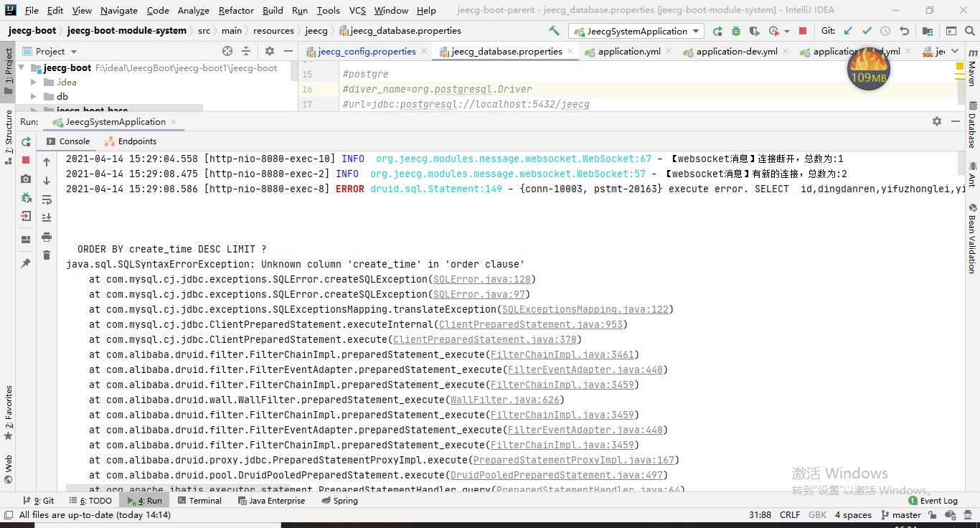980x528 pixels.
Task: Rerun JeecgSystemApplication from the top toolbar
Action: pyautogui.click(x=717, y=31)
